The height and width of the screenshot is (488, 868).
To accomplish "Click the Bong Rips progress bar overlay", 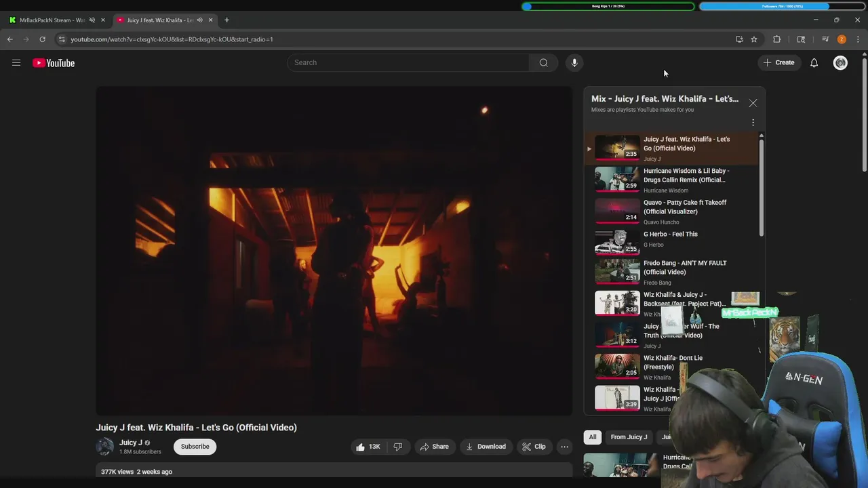I will [608, 6].
